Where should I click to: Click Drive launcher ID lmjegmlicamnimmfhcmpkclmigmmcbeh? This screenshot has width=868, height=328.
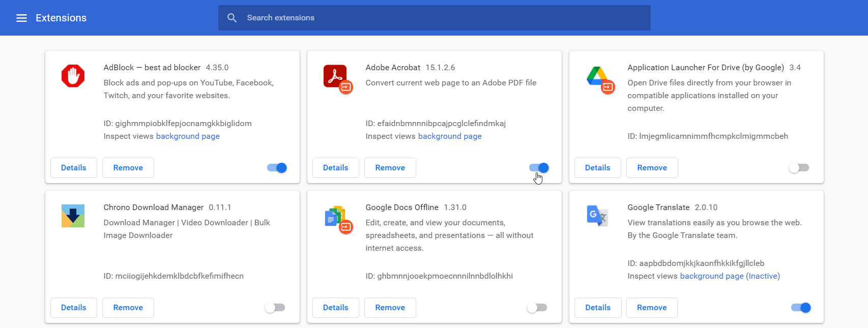click(708, 136)
